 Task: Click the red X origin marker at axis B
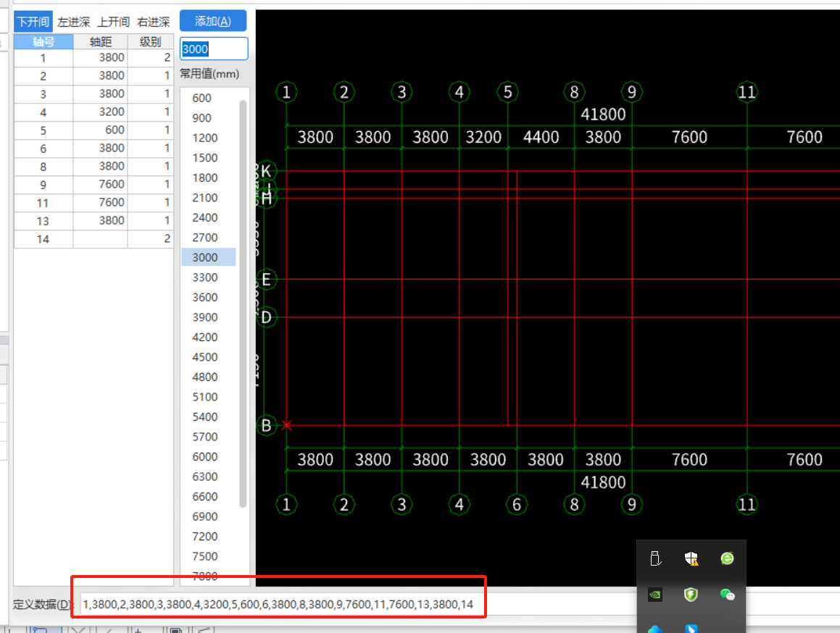coord(286,425)
